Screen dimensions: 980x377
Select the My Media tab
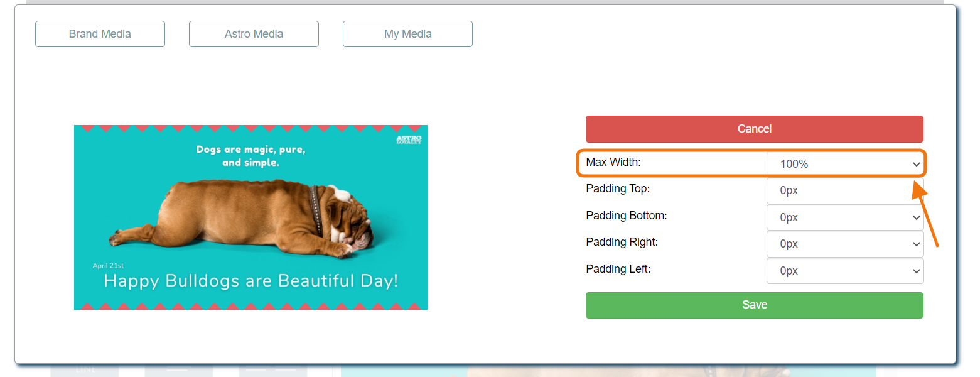[x=407, y=34]
